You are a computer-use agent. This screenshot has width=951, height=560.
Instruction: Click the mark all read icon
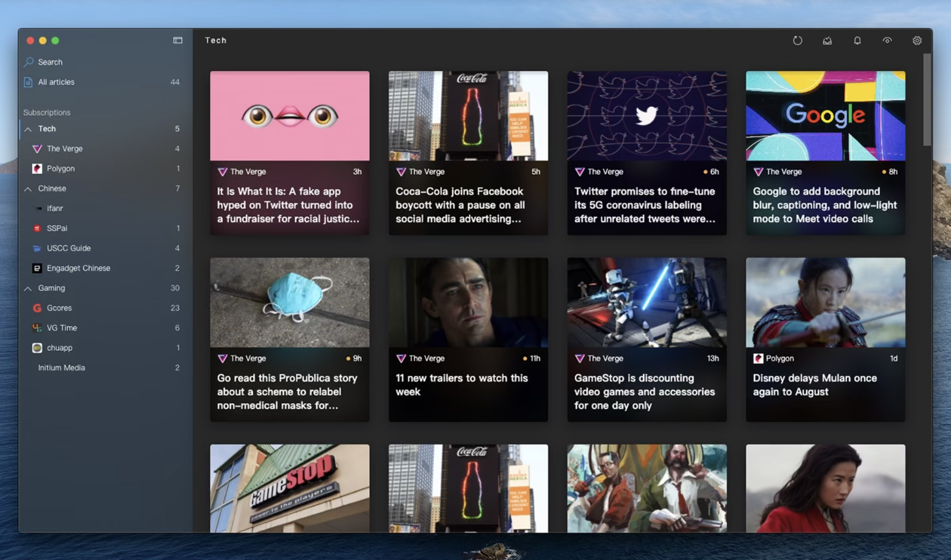(x=827, y=40)
